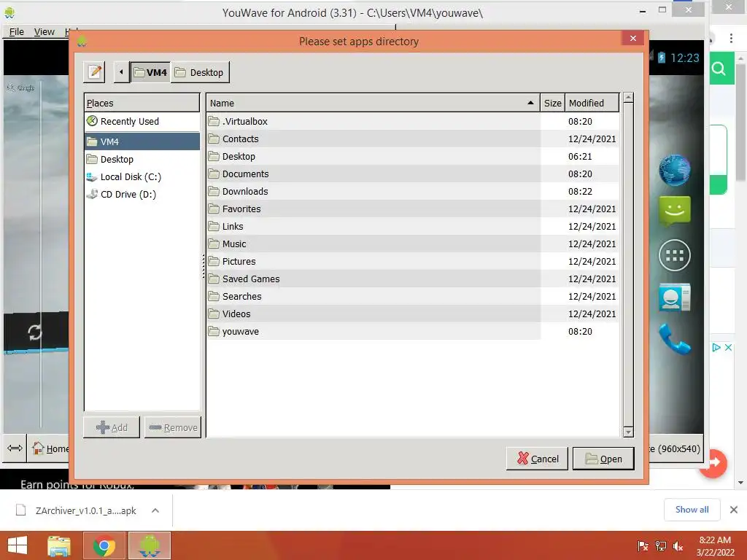Open Chrome's three-dot menu

click(x=731, y=38)
